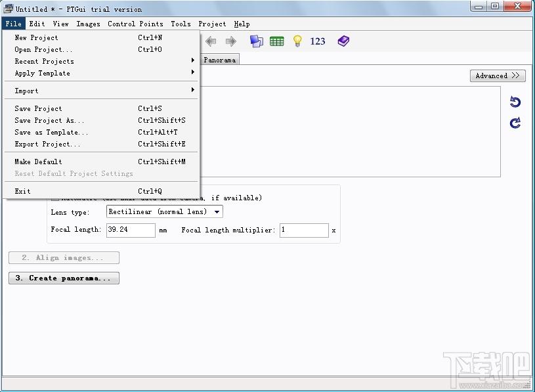Expand the Import submenu
The image size is (535, 392).
point(102,91)
